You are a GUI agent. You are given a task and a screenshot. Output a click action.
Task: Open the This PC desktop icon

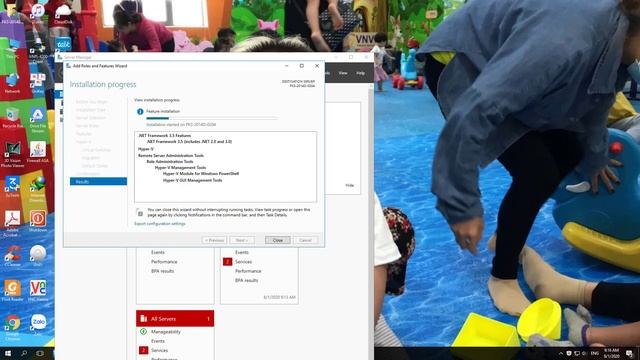tap(12, 47)
